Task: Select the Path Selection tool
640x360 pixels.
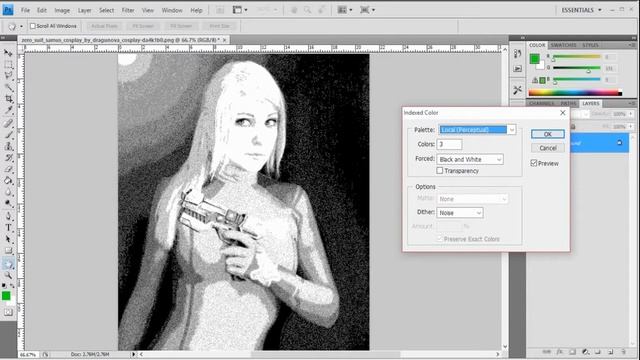Action: [x=8, y=239]
